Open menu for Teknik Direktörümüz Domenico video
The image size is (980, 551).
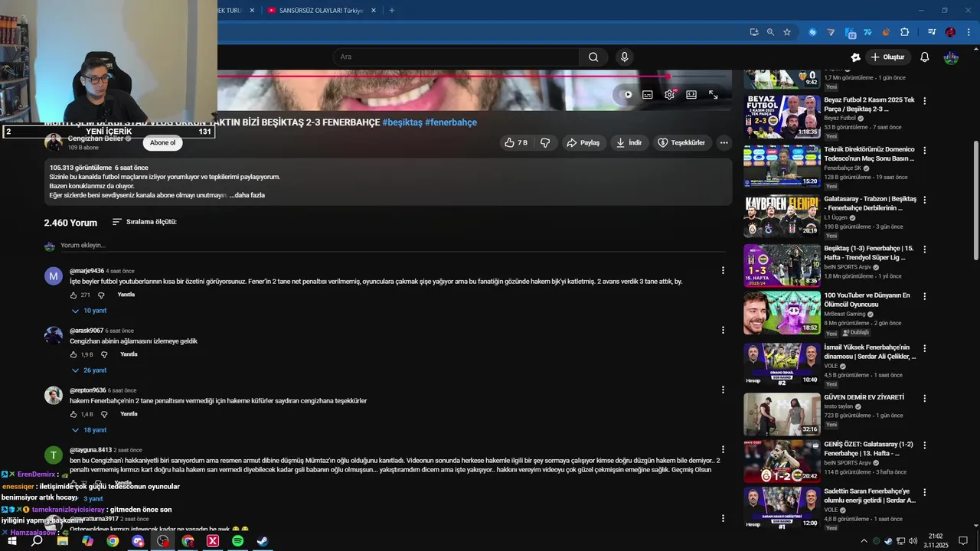(925, 150)
